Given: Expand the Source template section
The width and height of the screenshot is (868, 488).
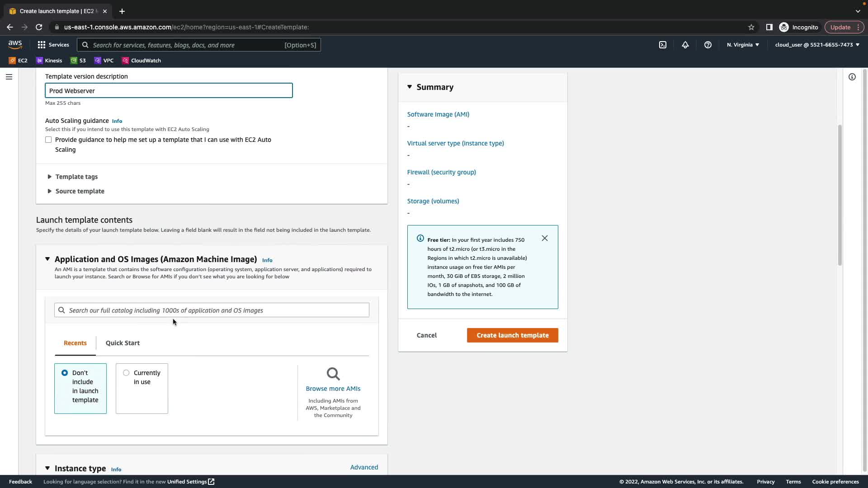Looking at the screenshot, I should pos(80,191).
